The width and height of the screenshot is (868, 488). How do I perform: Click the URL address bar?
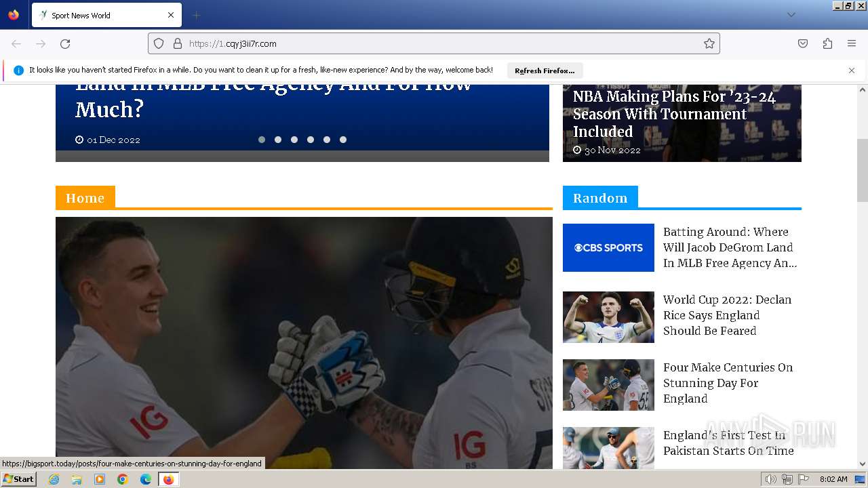tap(434, 43)
